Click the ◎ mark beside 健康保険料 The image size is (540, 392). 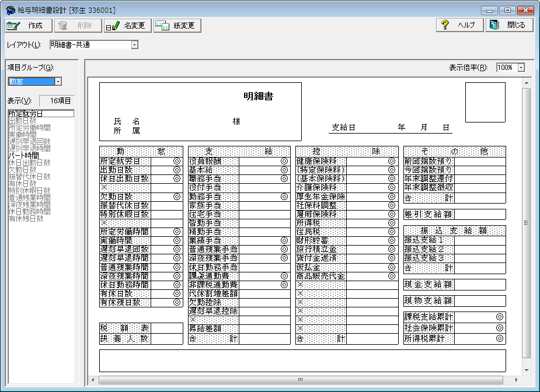[x=392, y=161]
